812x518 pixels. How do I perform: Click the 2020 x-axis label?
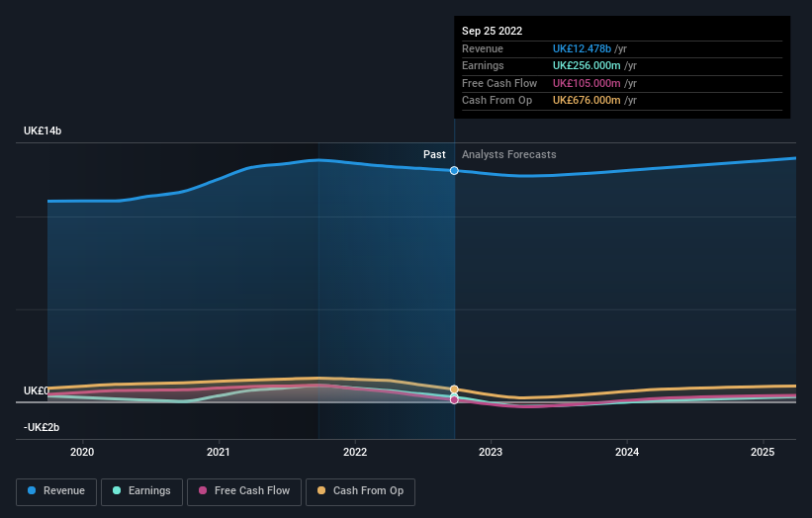pos(82,452)
